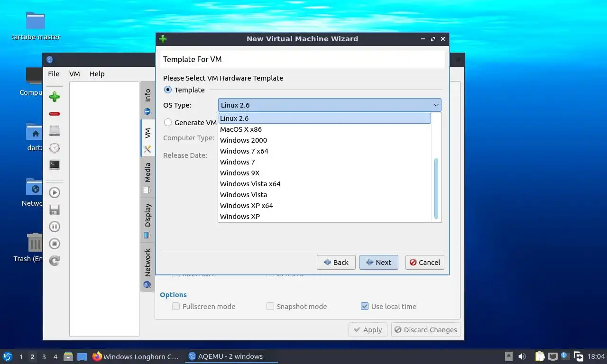Open the Help menu in AQEMU
The height and width of the screenshot is (364, 607).
97,73
